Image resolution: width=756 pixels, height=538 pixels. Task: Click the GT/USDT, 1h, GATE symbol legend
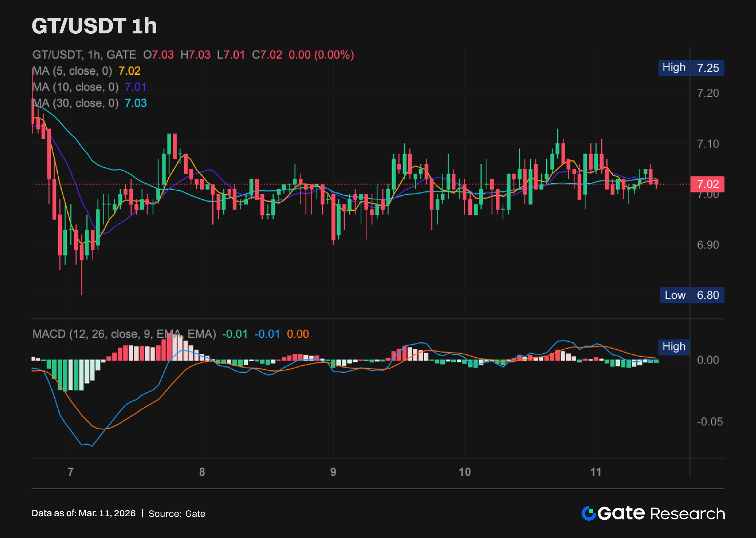[x=84, y=55]
